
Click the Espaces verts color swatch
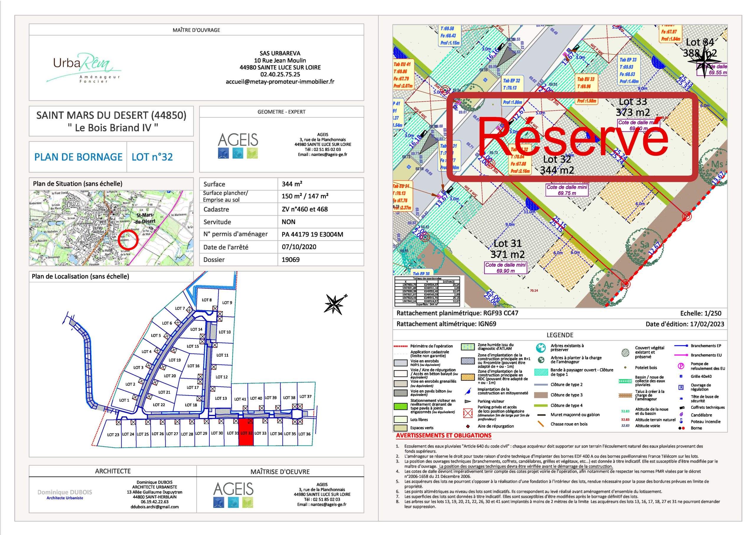point(400,428)
